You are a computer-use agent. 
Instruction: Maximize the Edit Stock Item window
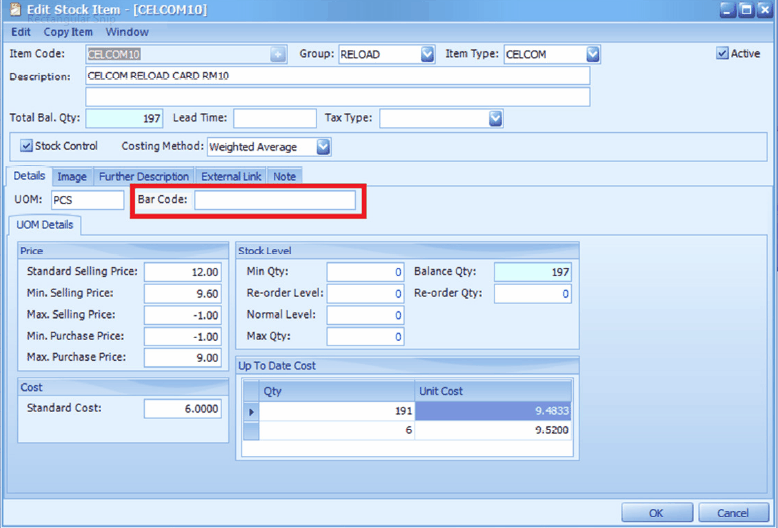[746, 9]
